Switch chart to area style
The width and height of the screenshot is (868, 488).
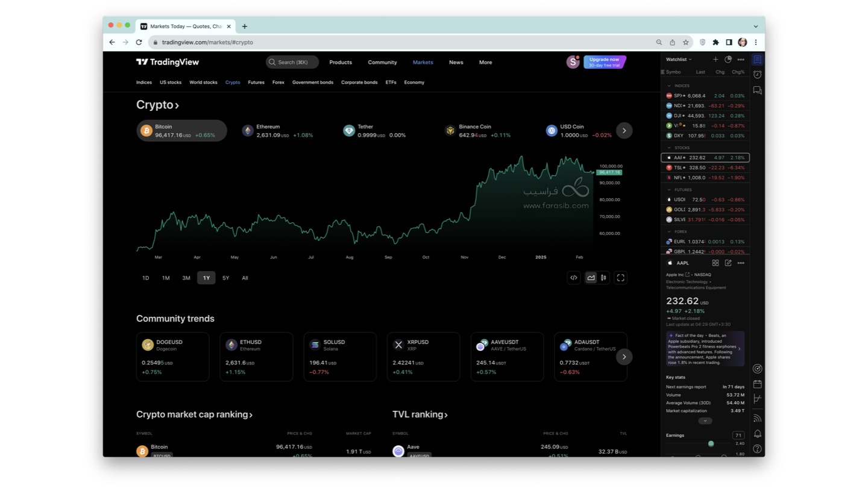pos(591,278)
